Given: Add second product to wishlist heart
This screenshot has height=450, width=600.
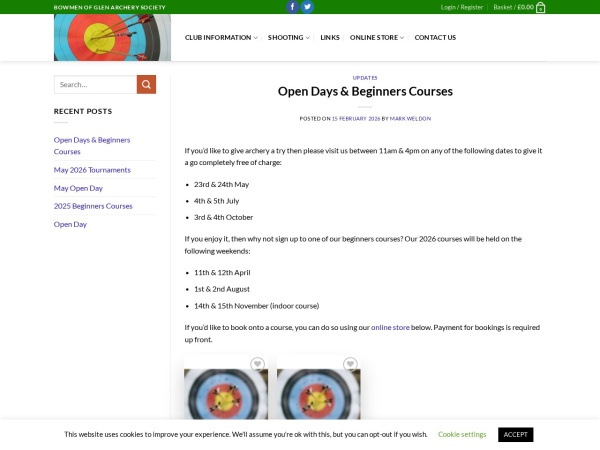Looking at the screenshot, I should pyautogui.click(x=350, y=364).
